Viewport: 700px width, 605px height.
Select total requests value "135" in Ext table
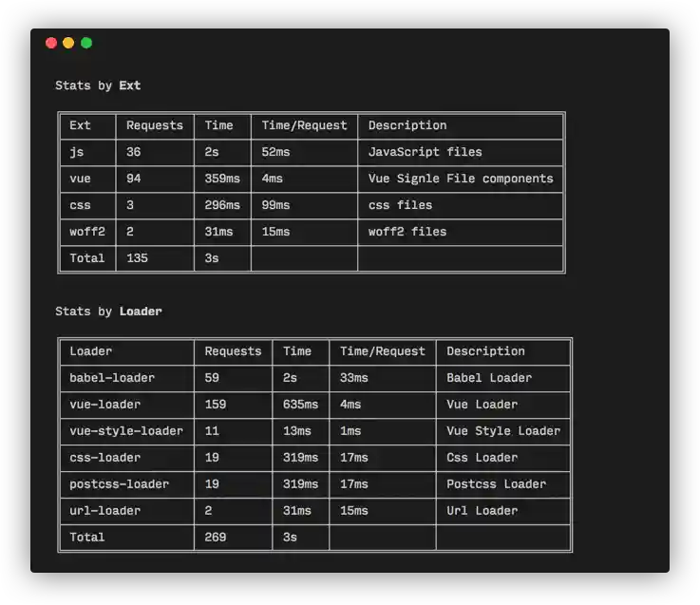[138, 258]
